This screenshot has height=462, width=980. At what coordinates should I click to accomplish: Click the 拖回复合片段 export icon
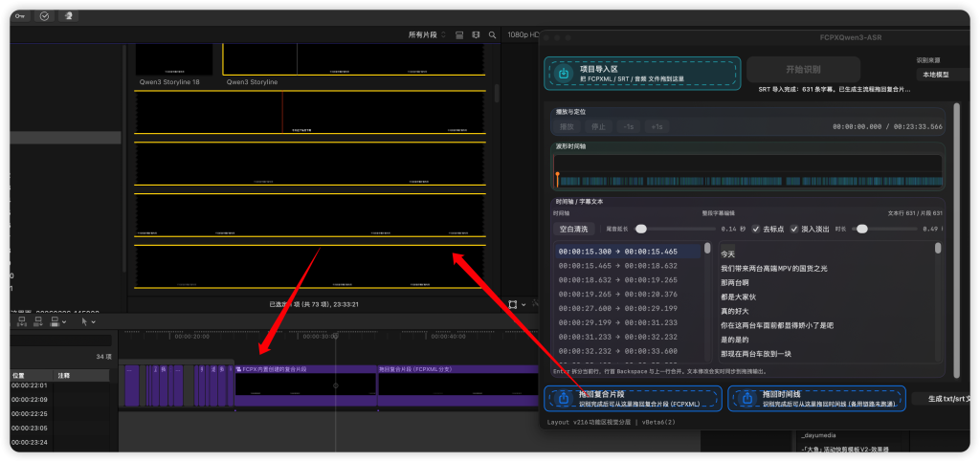point(564,398)
